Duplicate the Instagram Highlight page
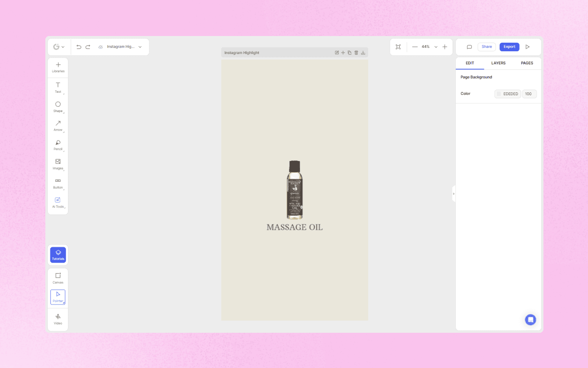 coord(350,52)
